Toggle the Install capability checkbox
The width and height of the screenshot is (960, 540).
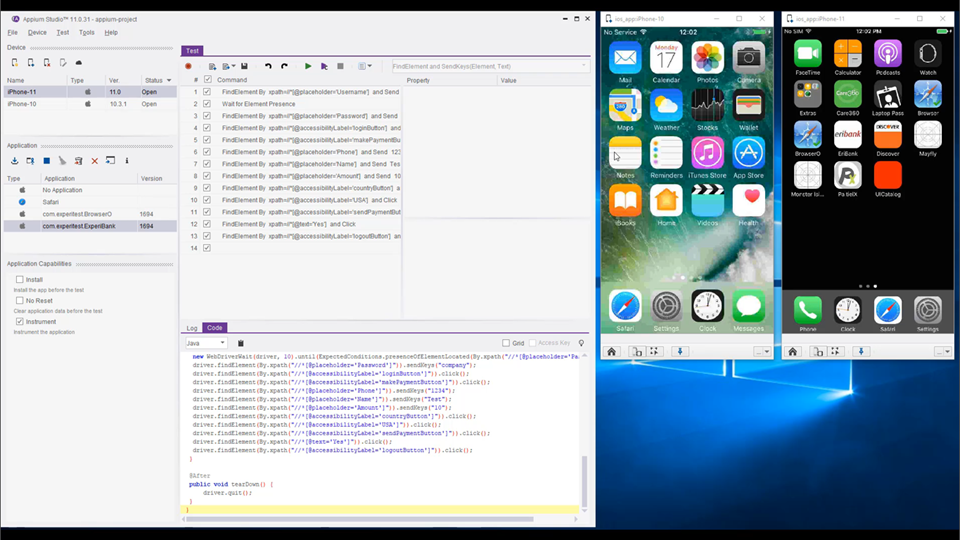pyautogui.click(x=20, y=279)
